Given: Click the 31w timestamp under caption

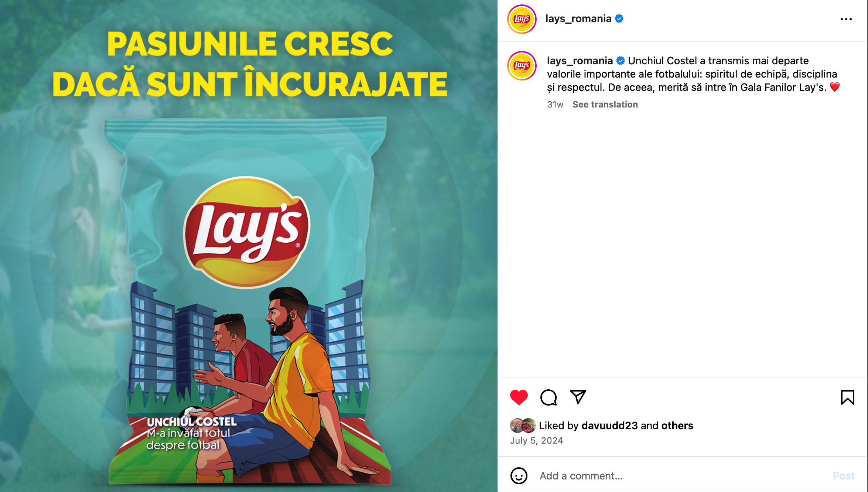Looking at the screenshot, I should click(555, 105).
